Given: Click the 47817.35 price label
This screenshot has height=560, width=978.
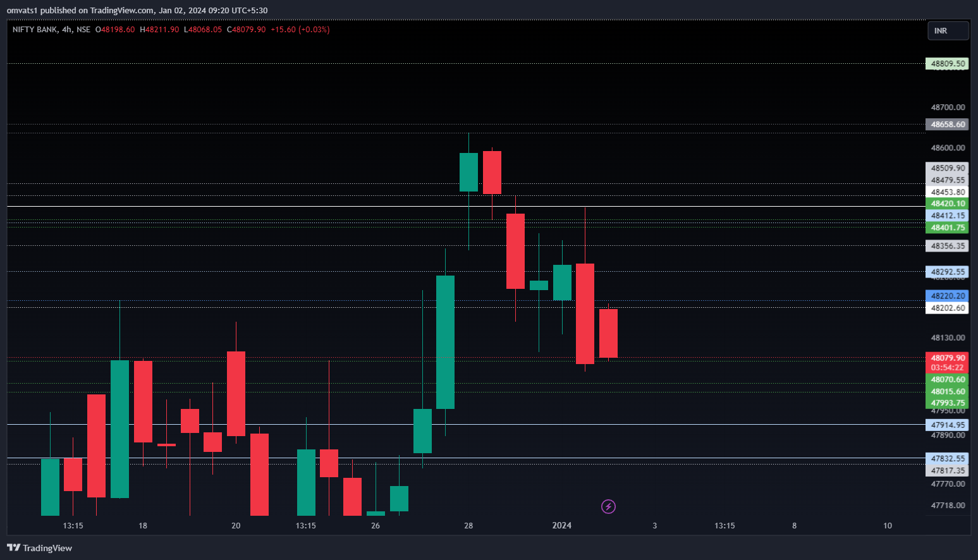Looking at the screenshot, I should coord(947,470).
